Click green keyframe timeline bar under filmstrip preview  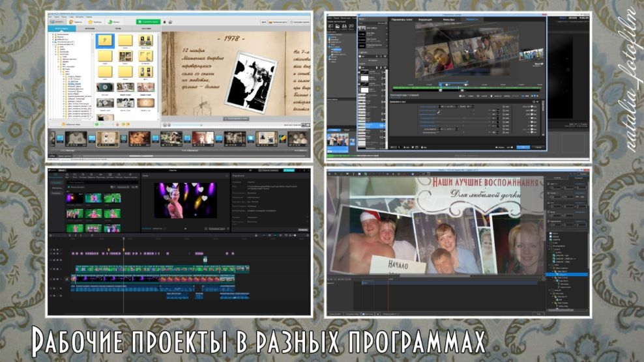pos(467,89)
